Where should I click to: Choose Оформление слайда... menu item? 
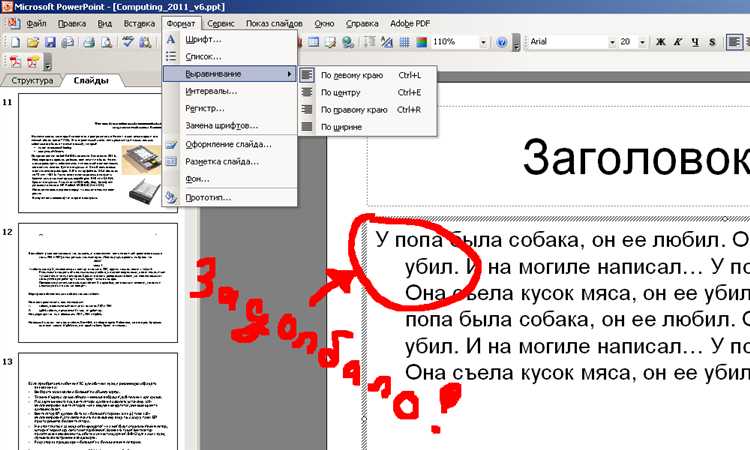coord(230,144)
